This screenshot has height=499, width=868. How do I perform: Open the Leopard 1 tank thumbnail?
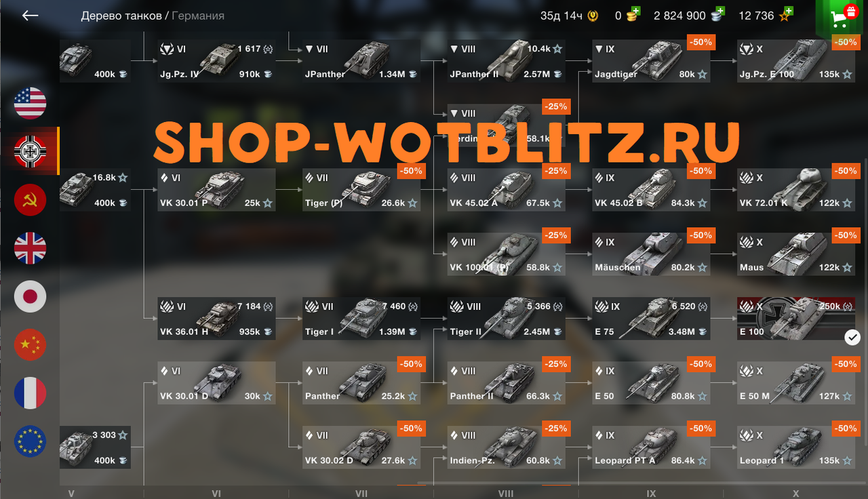pos(797,447)
